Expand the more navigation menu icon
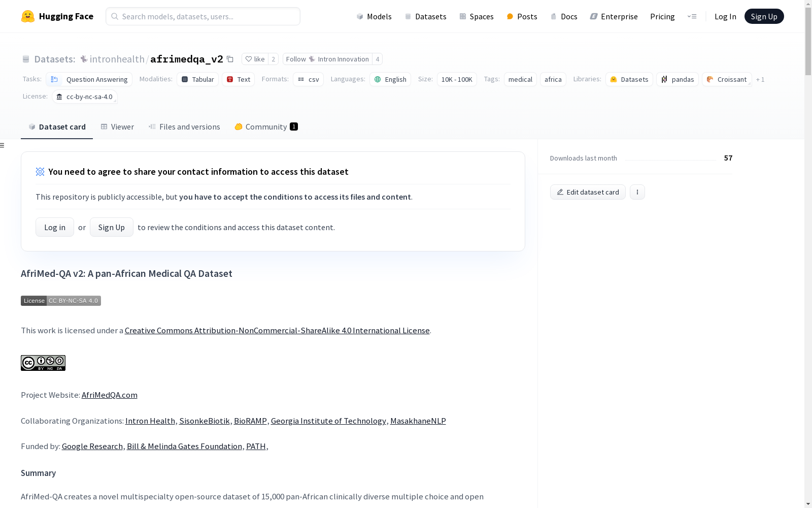This screenshot has width=812, height=508. 692,16
